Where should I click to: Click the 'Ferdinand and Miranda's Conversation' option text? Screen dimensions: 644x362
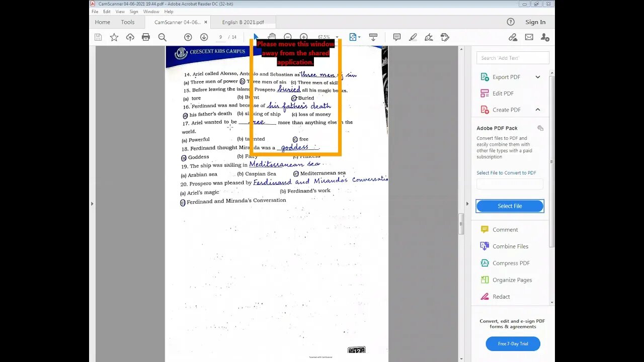click(x=236, y=201)
